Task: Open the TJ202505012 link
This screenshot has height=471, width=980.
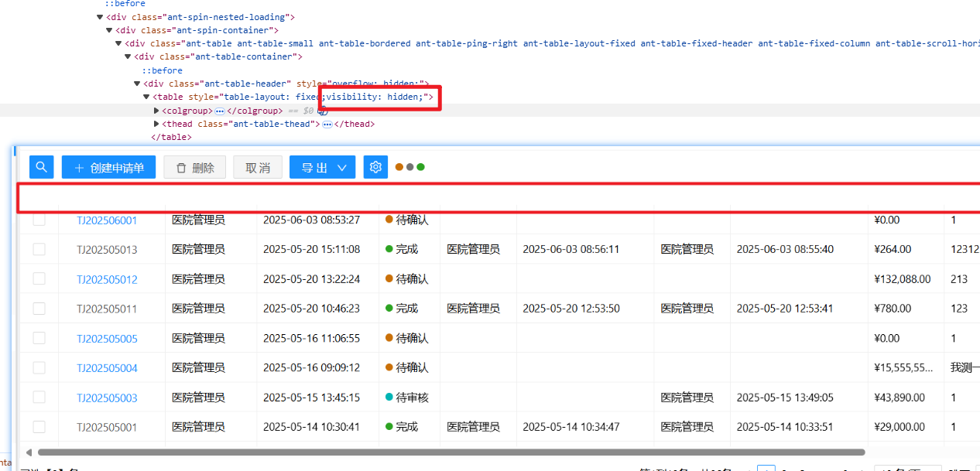Action: 107,279
